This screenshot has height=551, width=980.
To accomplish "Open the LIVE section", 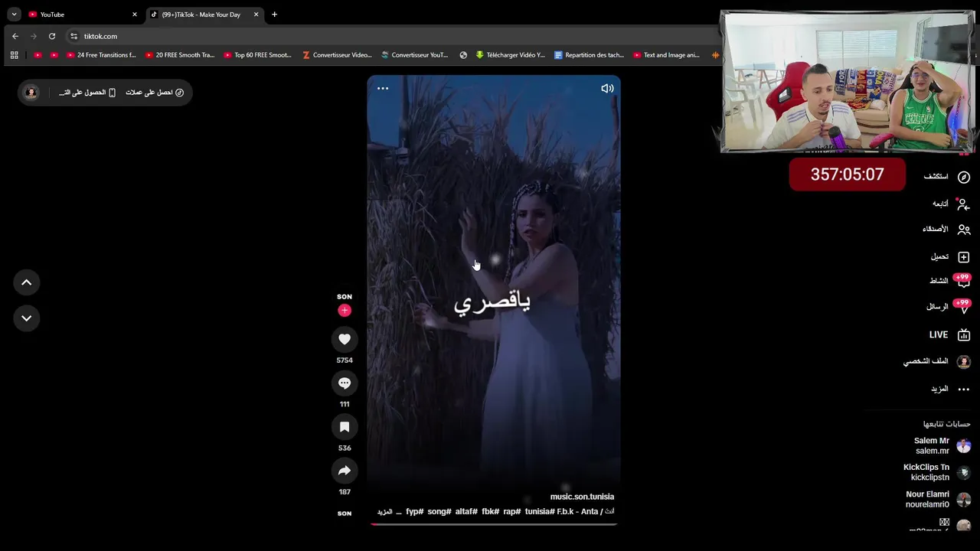I will [949, 334].
